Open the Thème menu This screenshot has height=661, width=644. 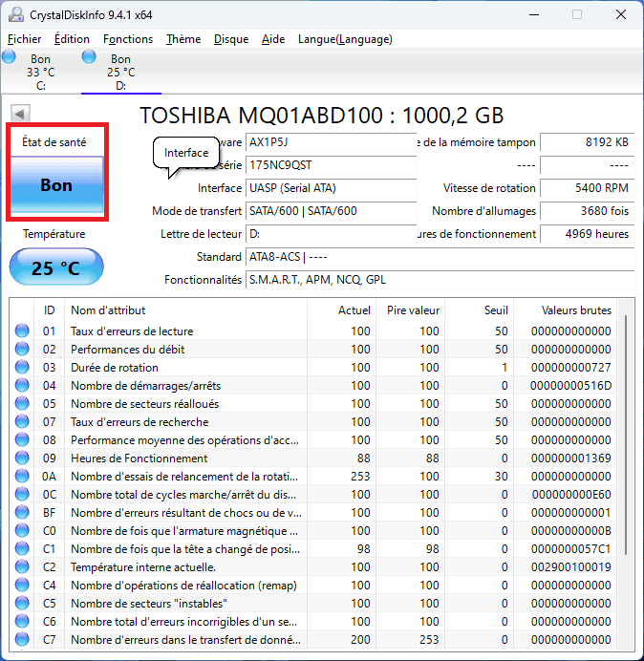[x=183, y=39]
